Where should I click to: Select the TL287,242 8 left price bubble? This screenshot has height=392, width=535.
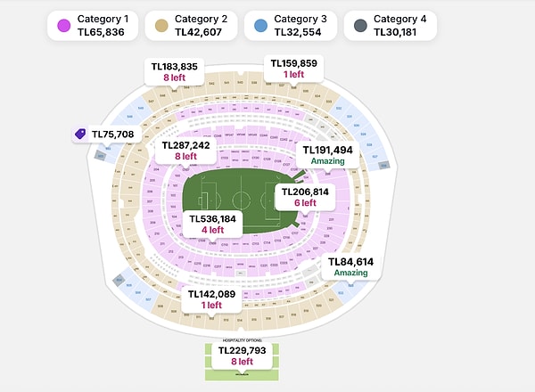tap(185, 150)
